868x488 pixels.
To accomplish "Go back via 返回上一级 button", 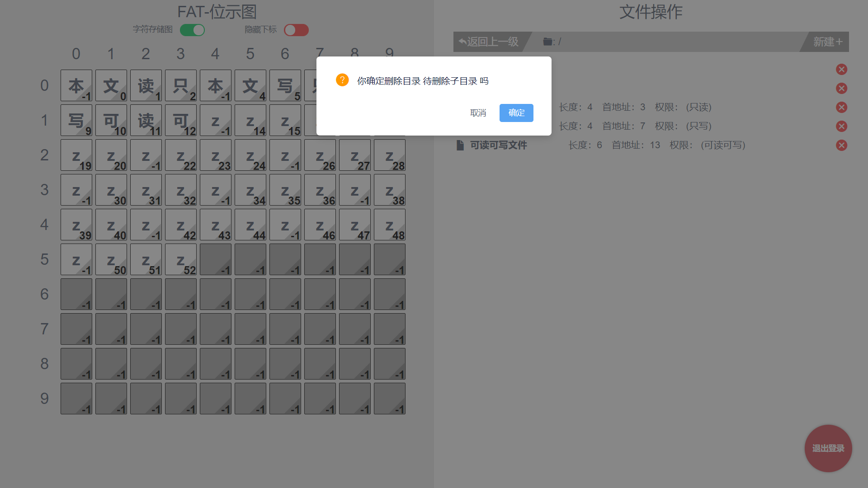I will [489, 42].
